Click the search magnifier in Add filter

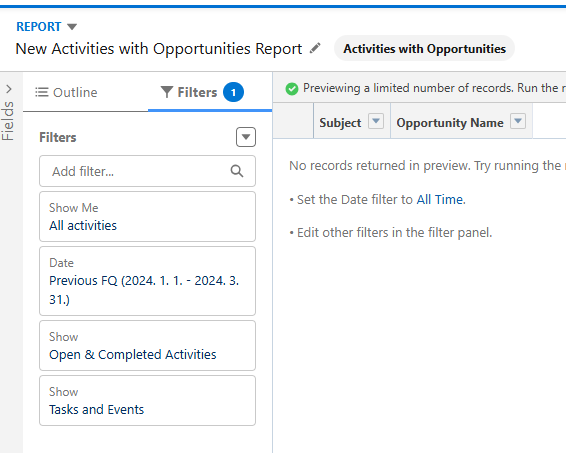[237, 171]
